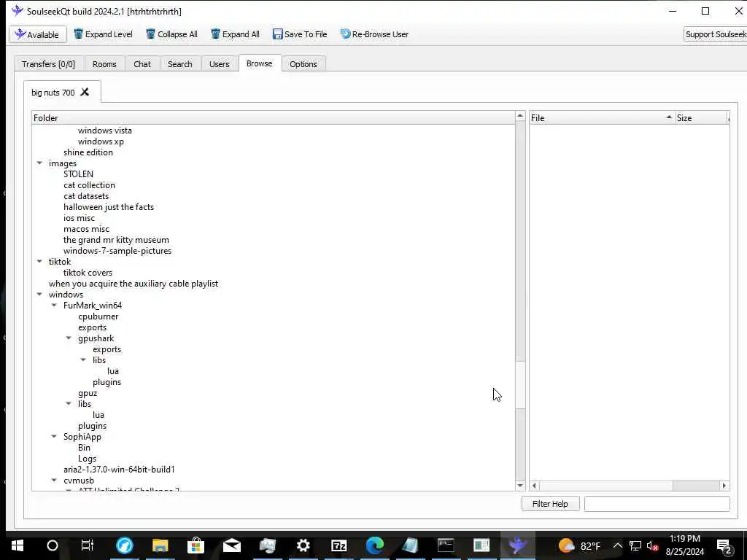
Task: Open File Explorer from taskbar
Action: tap(160, 545)
